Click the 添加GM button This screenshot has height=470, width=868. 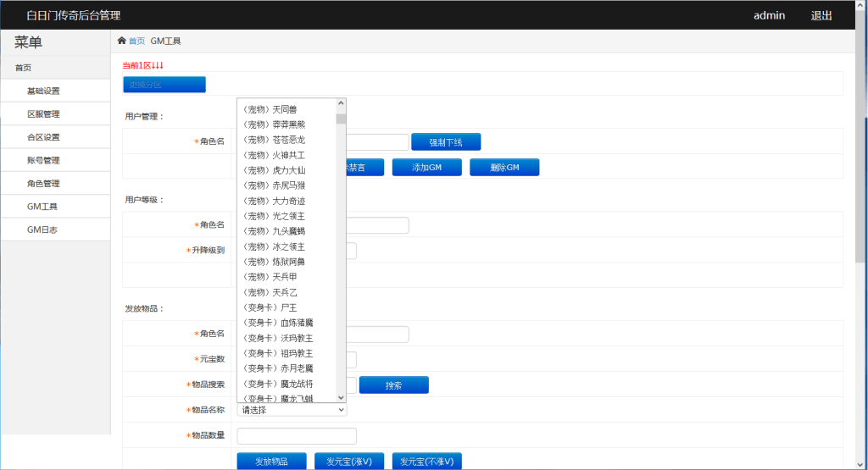[x=426, y=168]
